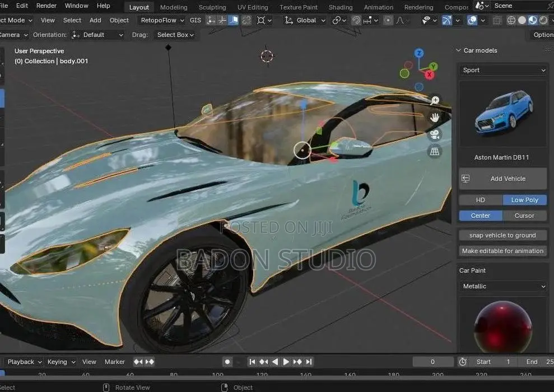The width and height of the screenshot is (554, 392).
Task: Toggle X-ray display mode
Action: click(x=497, y=21)
